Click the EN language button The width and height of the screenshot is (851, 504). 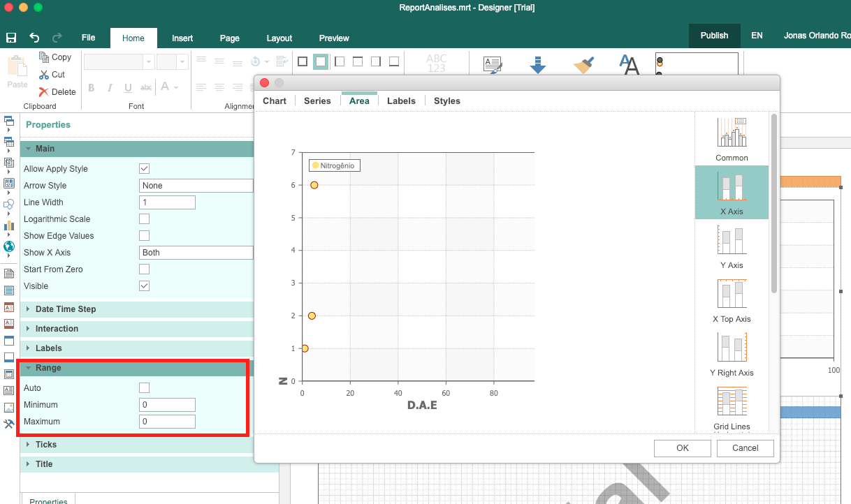757,36
